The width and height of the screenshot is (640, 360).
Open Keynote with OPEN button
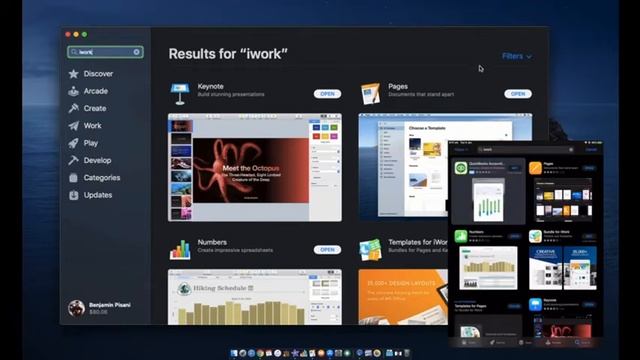tap(327, 94)
